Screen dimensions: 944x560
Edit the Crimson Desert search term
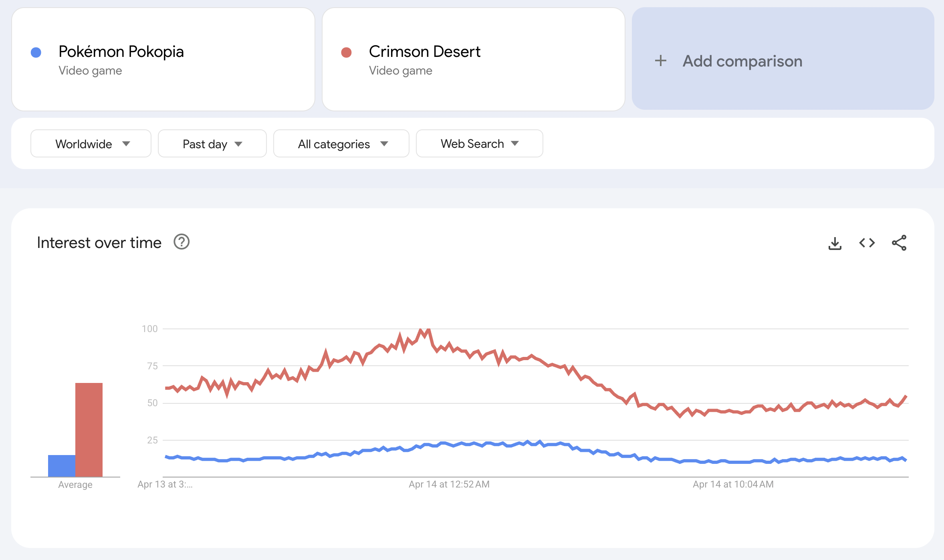(424, 52)
